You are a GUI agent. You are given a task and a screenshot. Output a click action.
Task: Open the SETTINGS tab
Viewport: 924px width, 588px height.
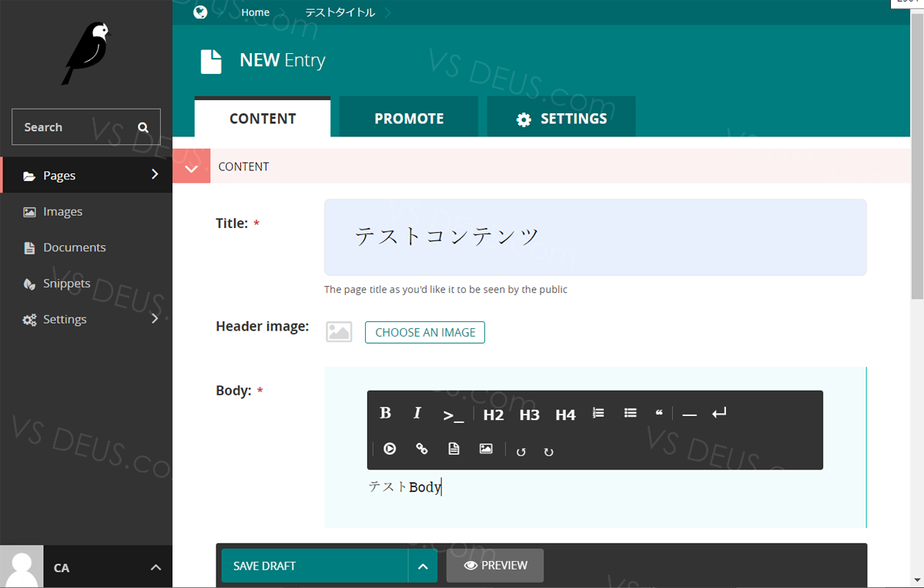(x=561, y=118)
